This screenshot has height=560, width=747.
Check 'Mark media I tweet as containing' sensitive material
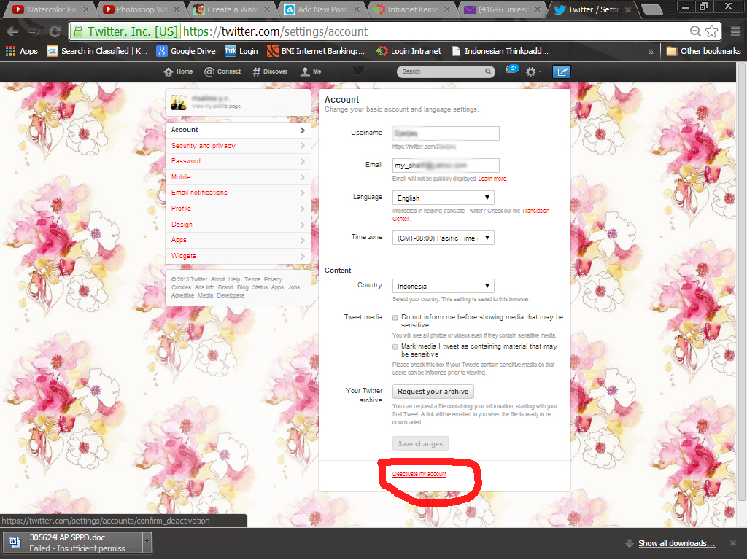[x=395, y=347]
